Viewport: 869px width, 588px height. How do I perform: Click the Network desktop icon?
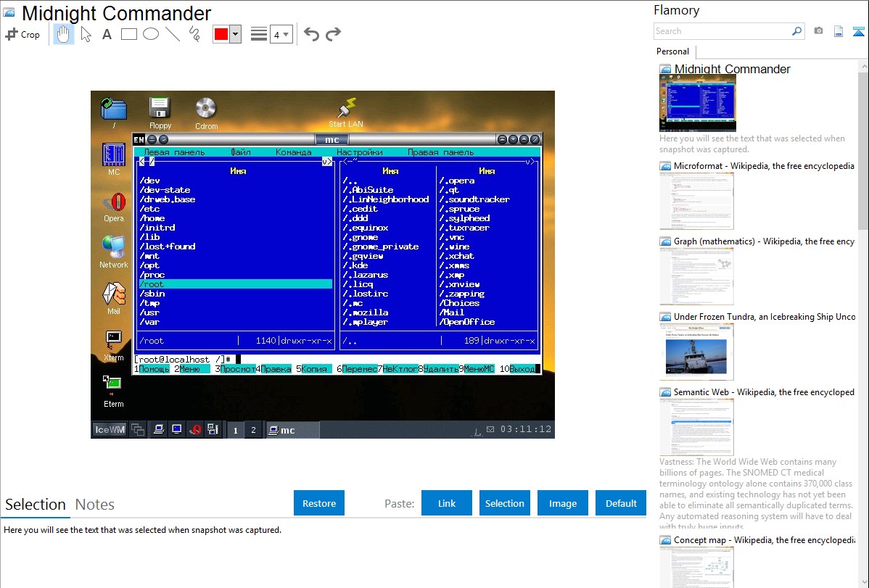coord(114,252)
